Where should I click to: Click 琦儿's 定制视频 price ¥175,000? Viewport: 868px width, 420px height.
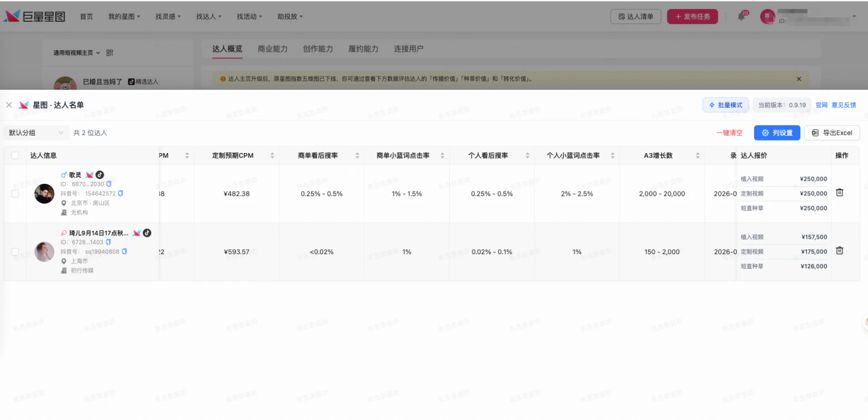[x=814, y=251]
